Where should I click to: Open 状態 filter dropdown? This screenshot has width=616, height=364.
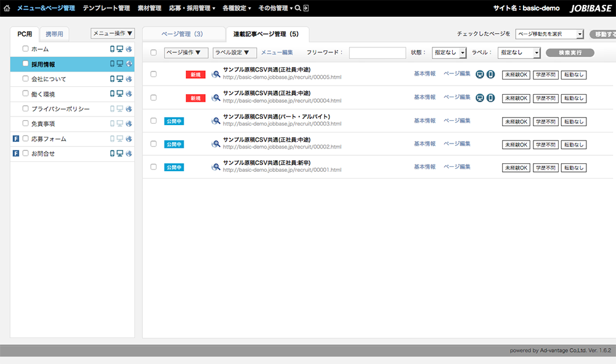point(449,52)
